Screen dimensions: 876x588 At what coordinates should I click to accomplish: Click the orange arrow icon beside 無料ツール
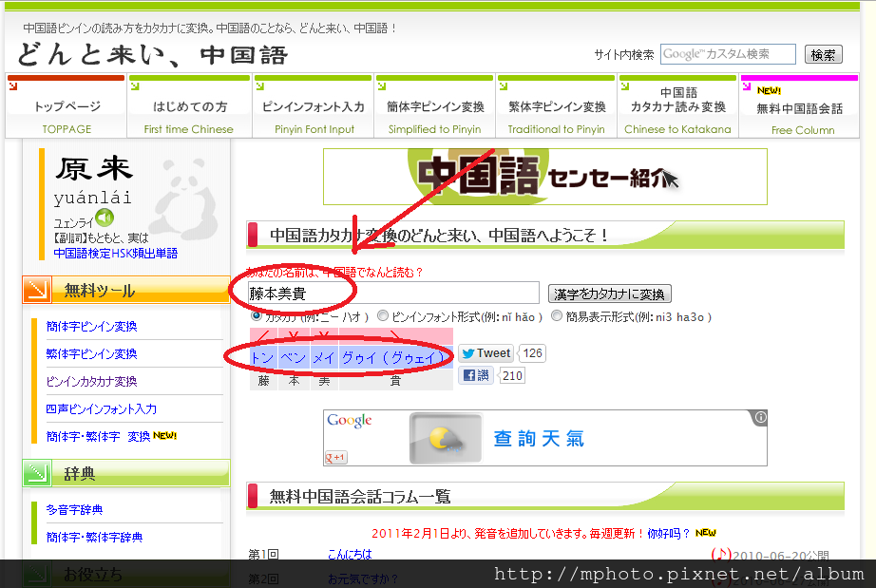[x=37, y=290]
